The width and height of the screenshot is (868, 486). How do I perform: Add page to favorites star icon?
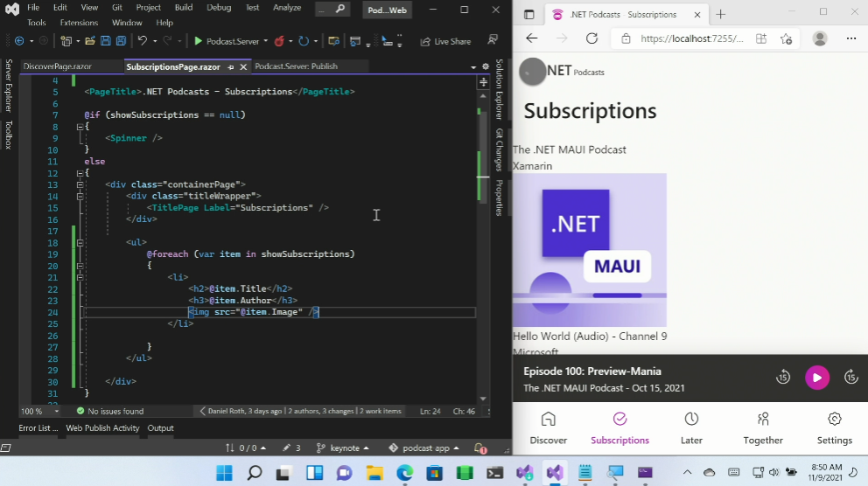point(786,38)
